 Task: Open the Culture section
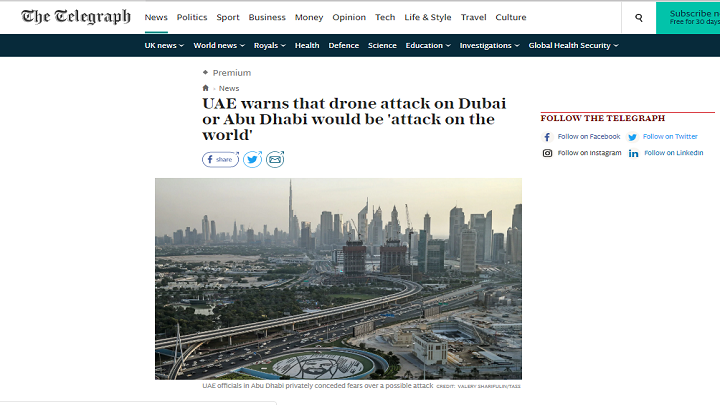click(x=511, y=17)
